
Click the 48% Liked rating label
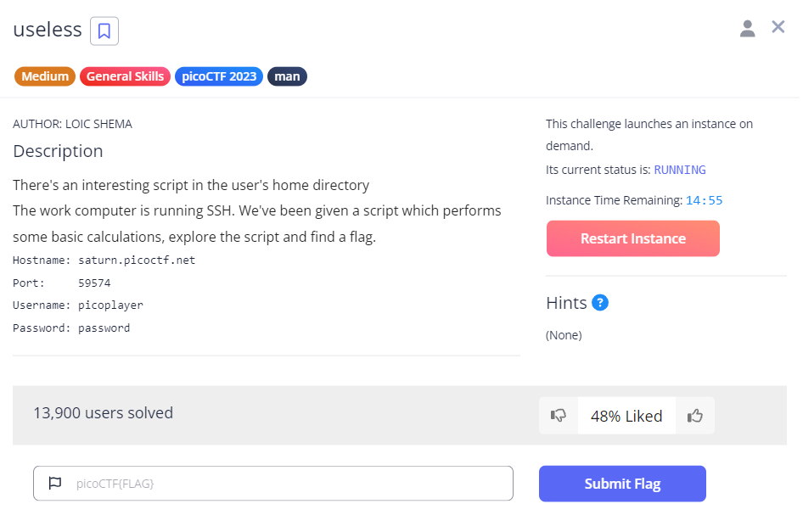coord(626,416)
